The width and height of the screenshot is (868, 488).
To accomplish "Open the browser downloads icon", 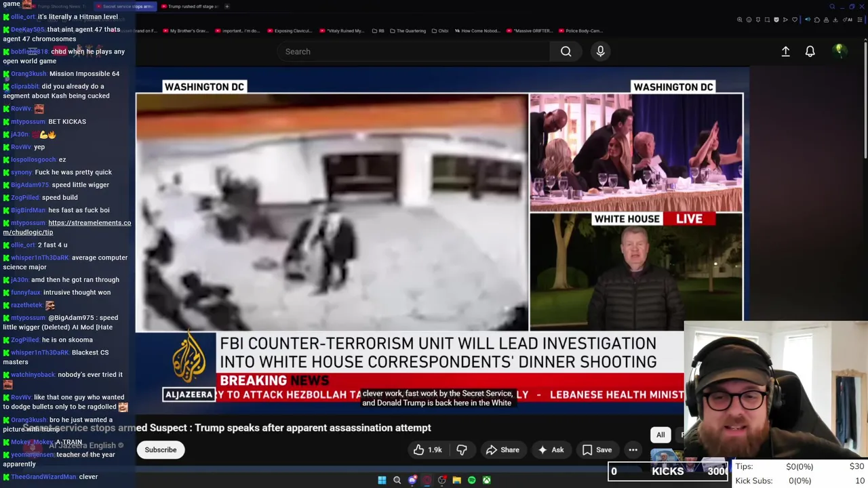I will [835, 20].
